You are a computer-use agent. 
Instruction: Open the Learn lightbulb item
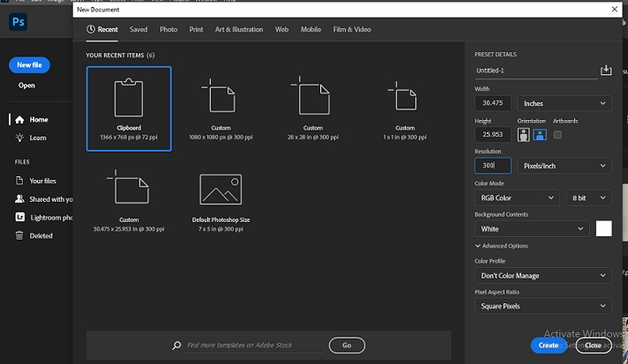coord(38,138)
